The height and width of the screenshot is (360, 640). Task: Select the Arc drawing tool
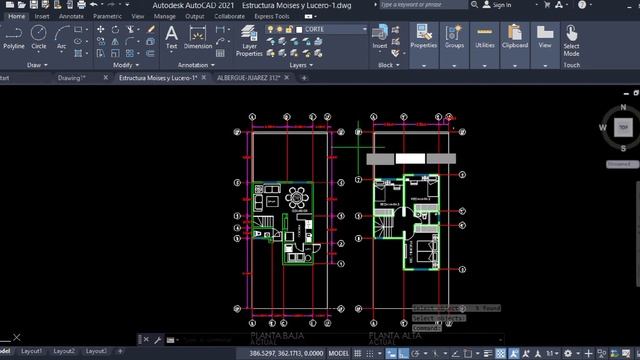(x=62, y=37)
